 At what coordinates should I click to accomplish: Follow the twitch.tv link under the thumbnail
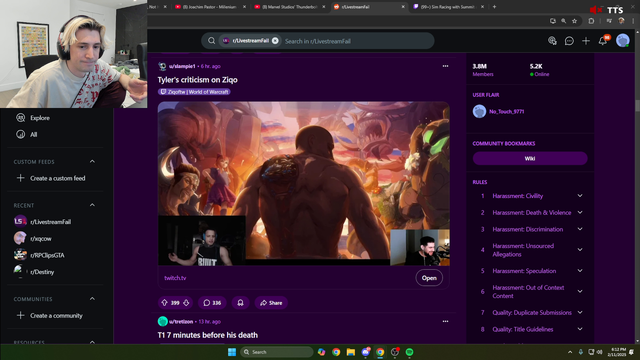pos(175,278)
